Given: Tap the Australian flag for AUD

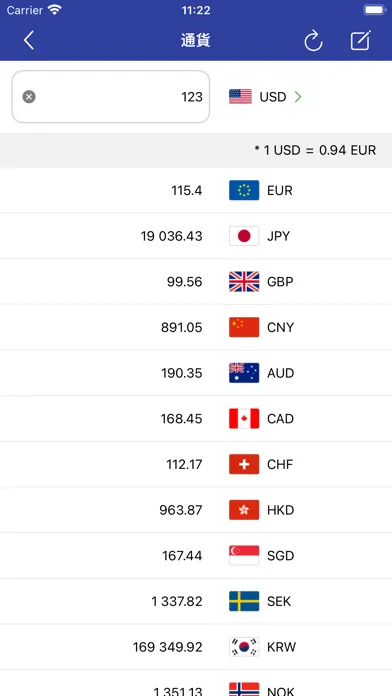Looking at the screenshot, I should click(244, 373).
